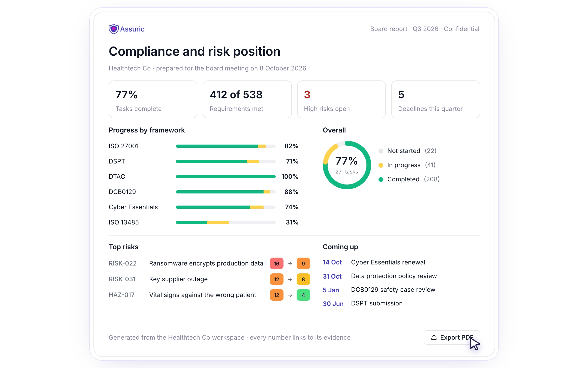Click the 14 Oct deadline date
The image size is (588, 368).
(332, 262)
